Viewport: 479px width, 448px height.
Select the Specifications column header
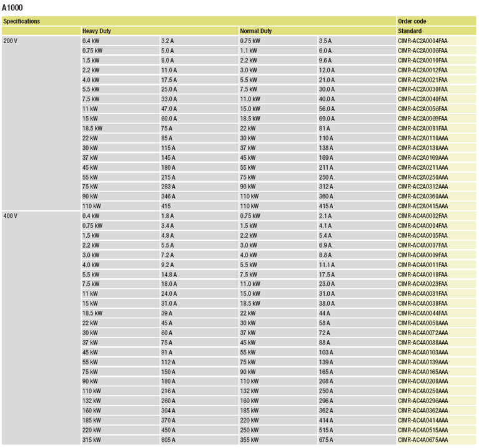pyautogui.click(x=22, y=21)
